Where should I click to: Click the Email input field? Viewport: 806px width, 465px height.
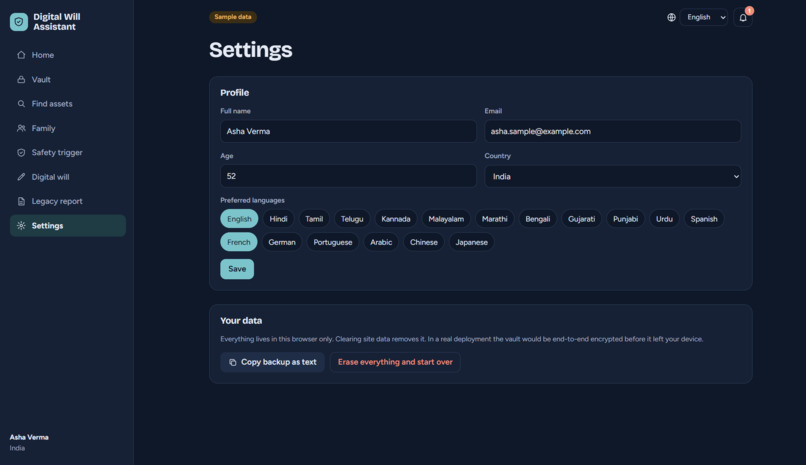click(x=613, y=132)
